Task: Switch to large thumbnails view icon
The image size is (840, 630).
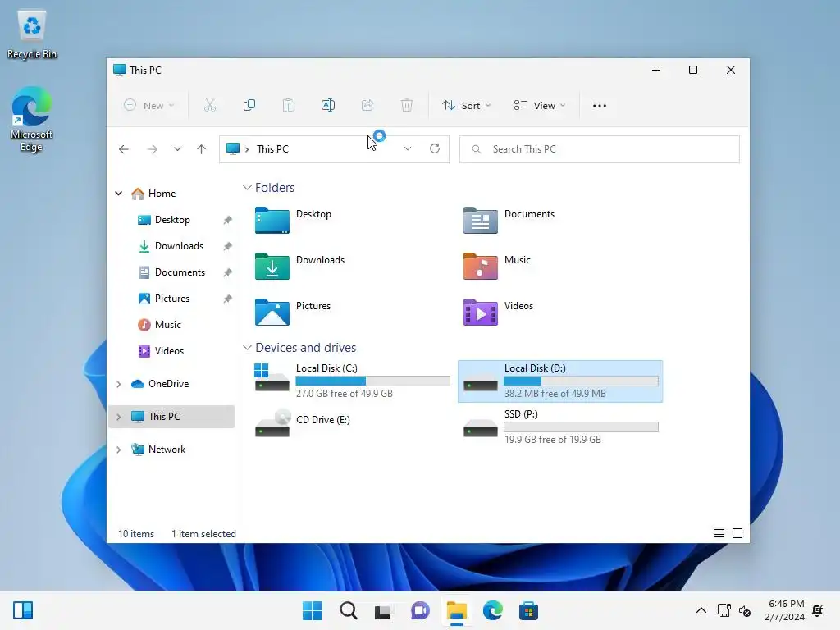Action: coord(737,533)
